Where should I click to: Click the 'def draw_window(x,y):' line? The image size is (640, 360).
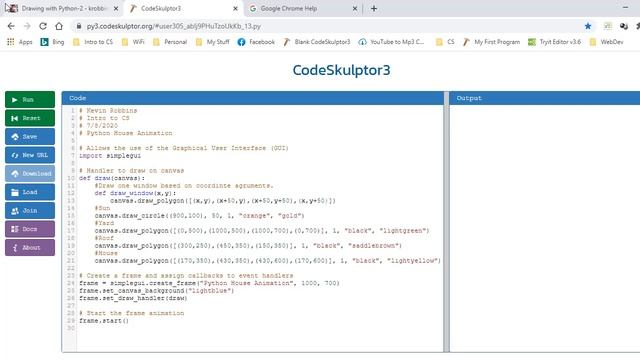(135, 193)
